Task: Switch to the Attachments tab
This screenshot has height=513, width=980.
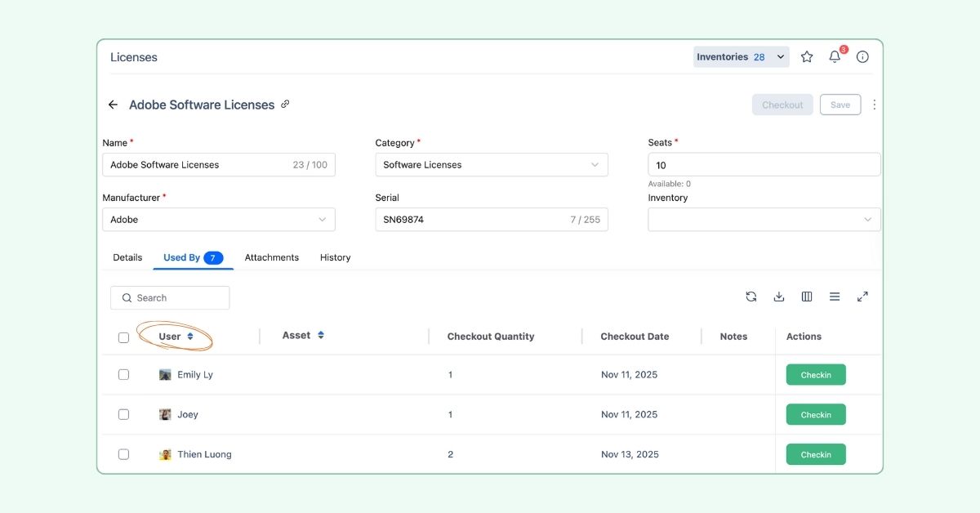Action: 272,258
